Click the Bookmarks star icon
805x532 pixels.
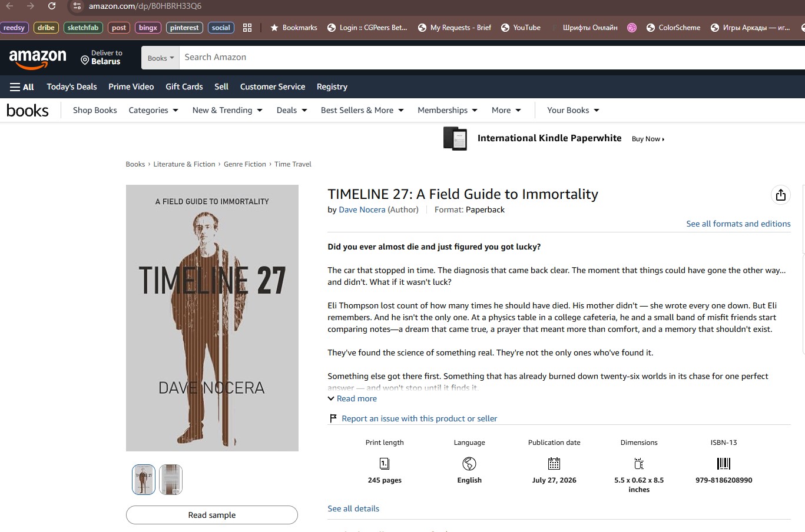(x=274, y=28)
